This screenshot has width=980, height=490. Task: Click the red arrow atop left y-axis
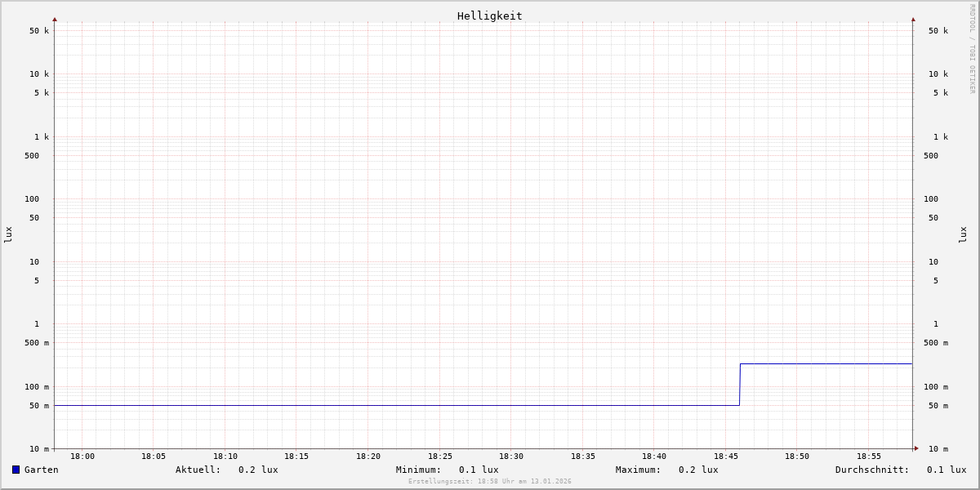tap(55, 19)
